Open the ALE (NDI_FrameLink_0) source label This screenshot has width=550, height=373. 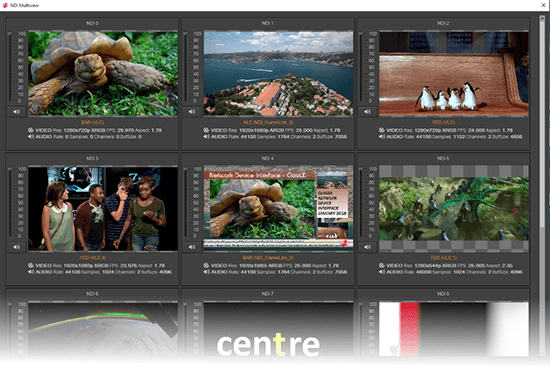pos(268,122)
